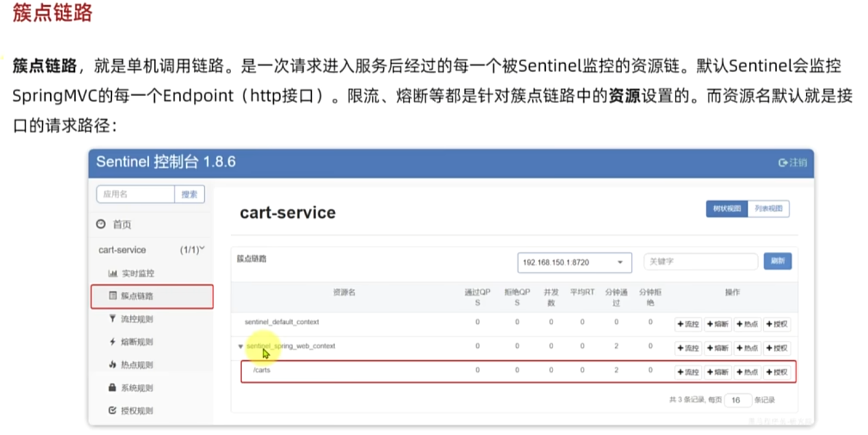Add 流控 rule for sentinel_default_context
Viewport: 868px width, 435px height.
[x=688, y=324]
